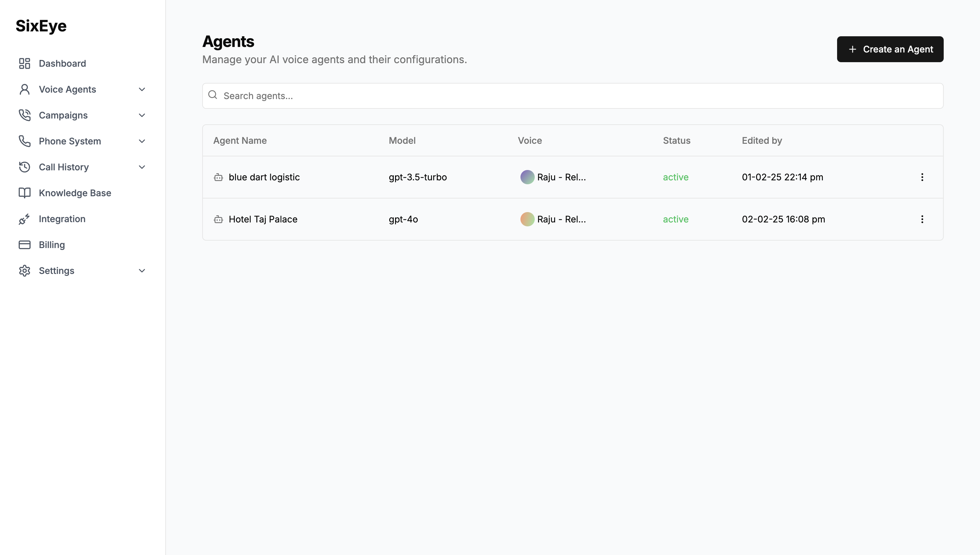Click the Integration plug icon
The height and width of the screenshot is (555, 980).
click(x=24, y=219)
